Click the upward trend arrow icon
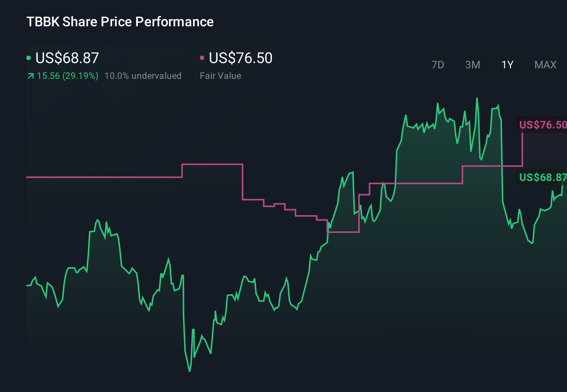 30,75
